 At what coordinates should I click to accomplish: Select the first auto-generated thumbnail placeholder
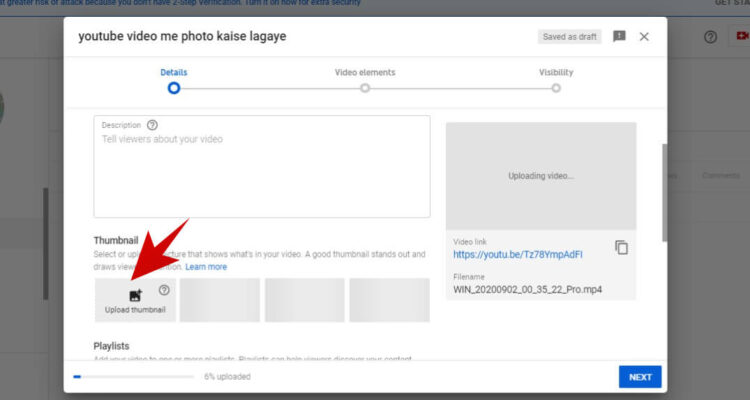(x=220, y=300)
